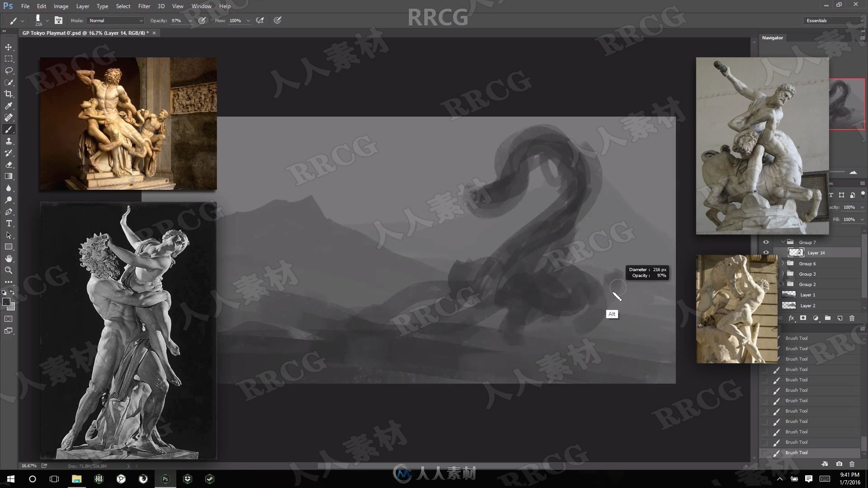Expand Group 6 layer group
The height and width of the screenshot is (488, 868).
783,263
